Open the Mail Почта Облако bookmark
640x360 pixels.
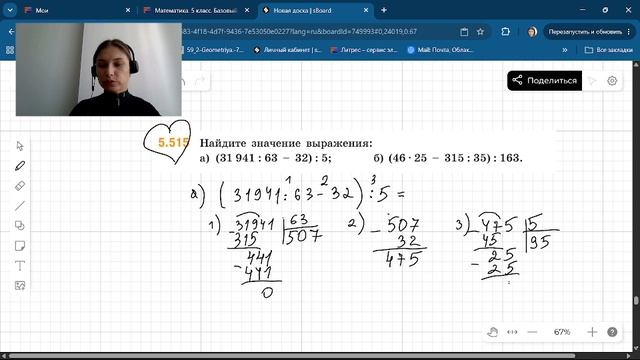[x=440, y=50]
